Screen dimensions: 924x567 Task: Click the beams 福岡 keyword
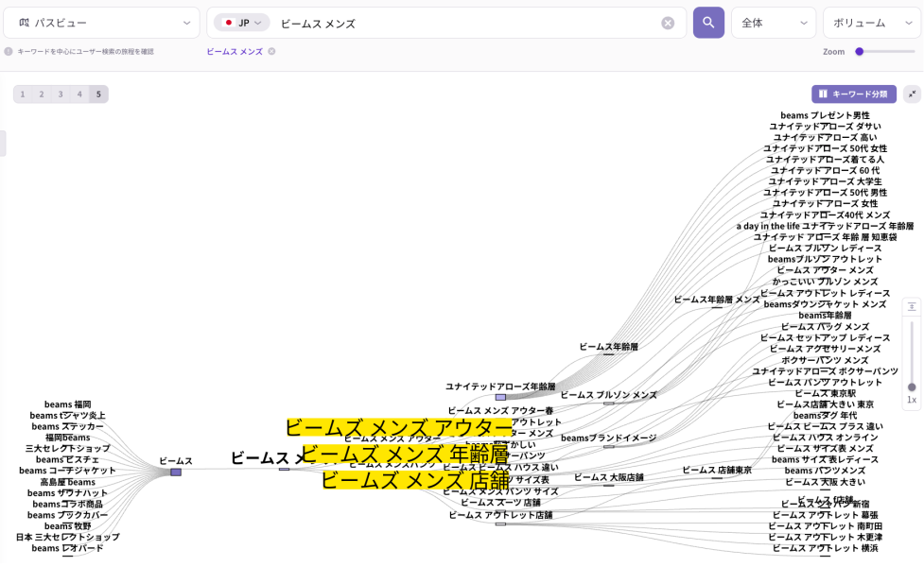[68, 404]
